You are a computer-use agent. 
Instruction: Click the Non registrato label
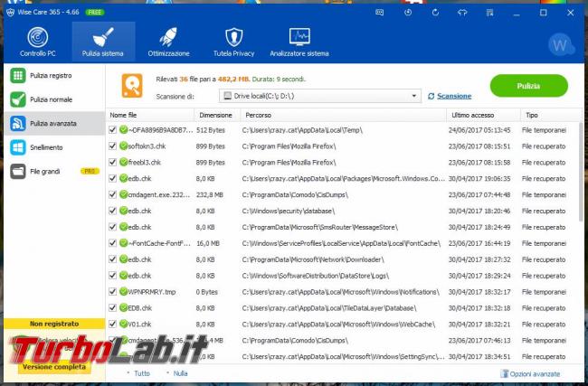click(x=54, y=324)
